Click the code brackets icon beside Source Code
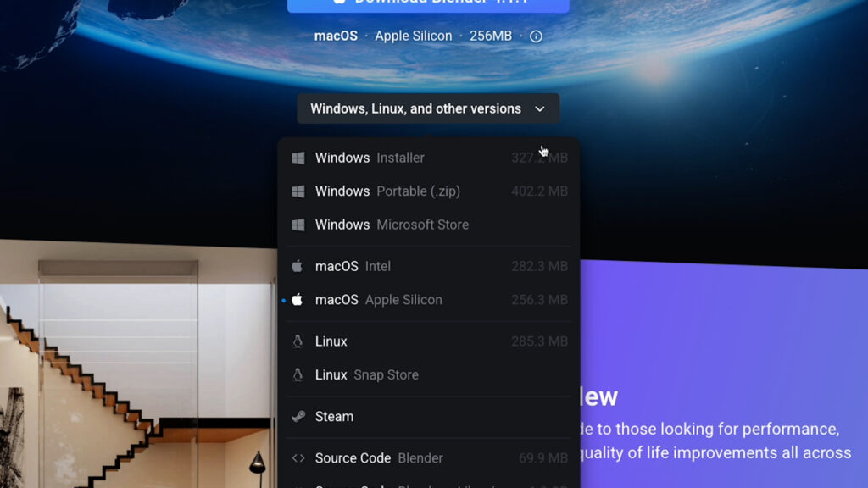Image resolution: width=868 pixels, height=488 pixels. (298, 458)
